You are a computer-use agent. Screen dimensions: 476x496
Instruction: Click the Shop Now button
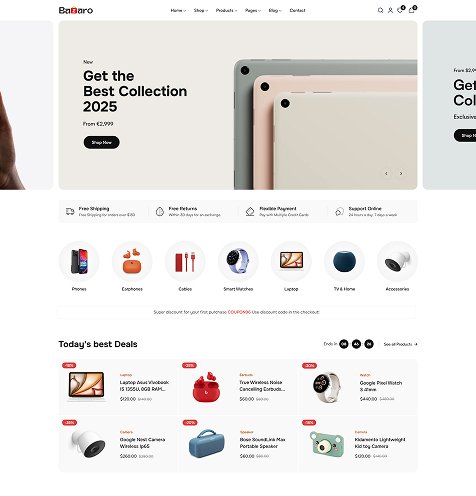point(101,142)
